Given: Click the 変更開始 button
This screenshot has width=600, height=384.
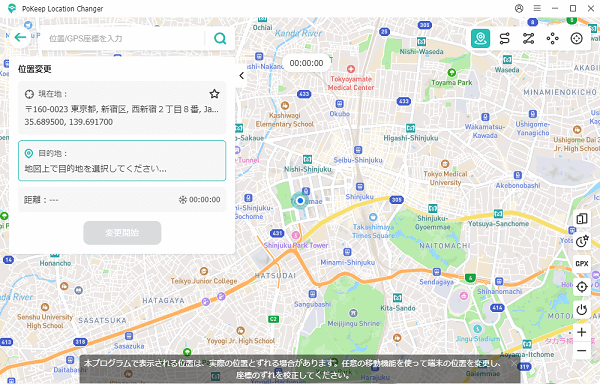Looking at the screenshot, I should (x=122, y=233).
